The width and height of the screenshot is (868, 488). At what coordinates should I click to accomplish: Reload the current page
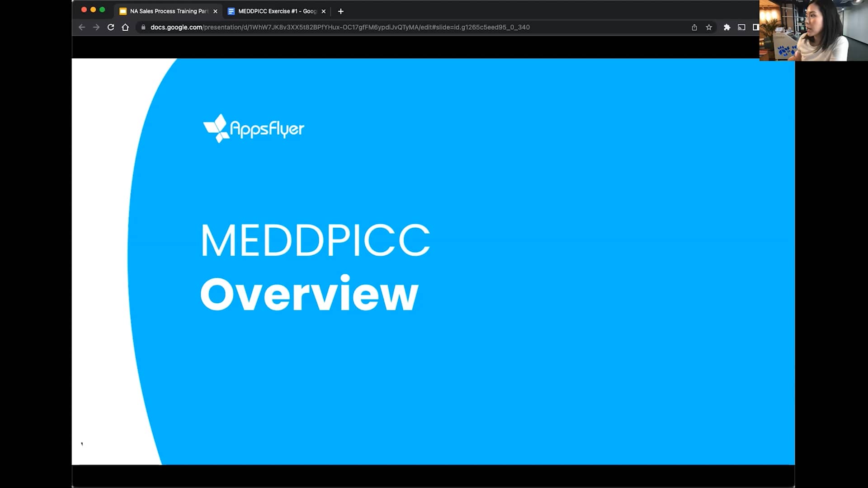tap(111, 27)
